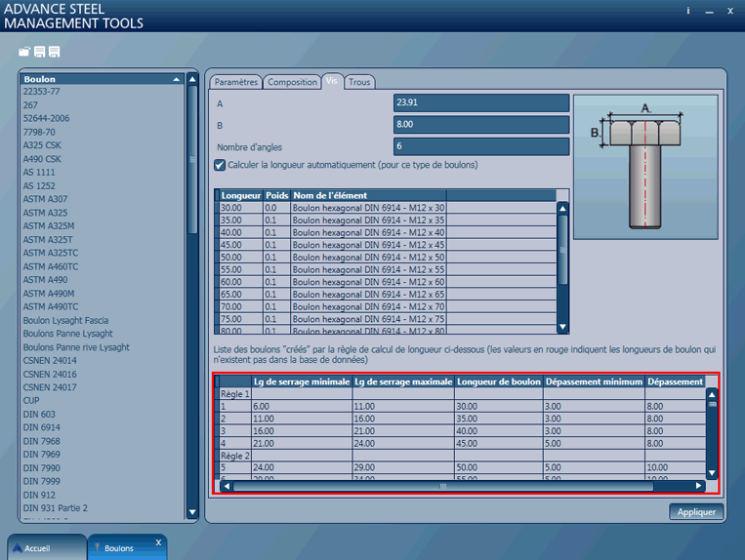
Task: Click the bolt icon on the Boulons tab
Action: click(x=98, y=547)
